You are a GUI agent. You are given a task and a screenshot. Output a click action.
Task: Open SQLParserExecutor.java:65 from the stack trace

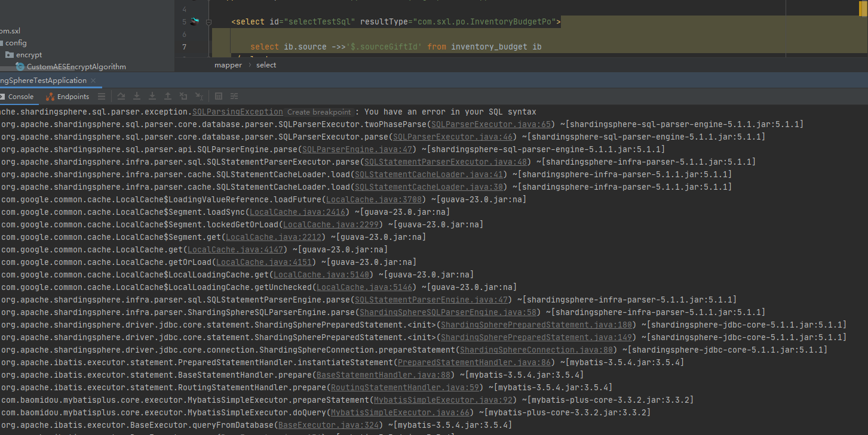point(490,124)
